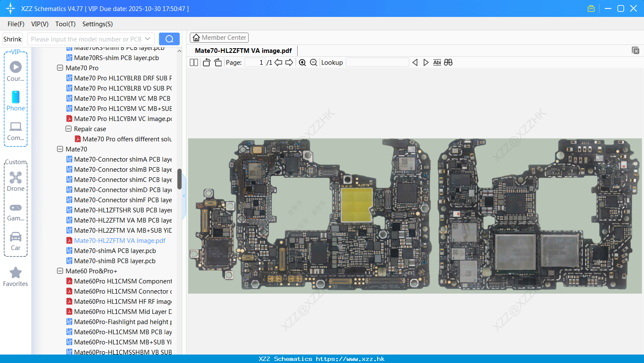Viewport: 644px width, 363px height.
Task: Open Mate70-Connector shimA PCB layer
Action: pyautogui.click(x=119, y=159)
